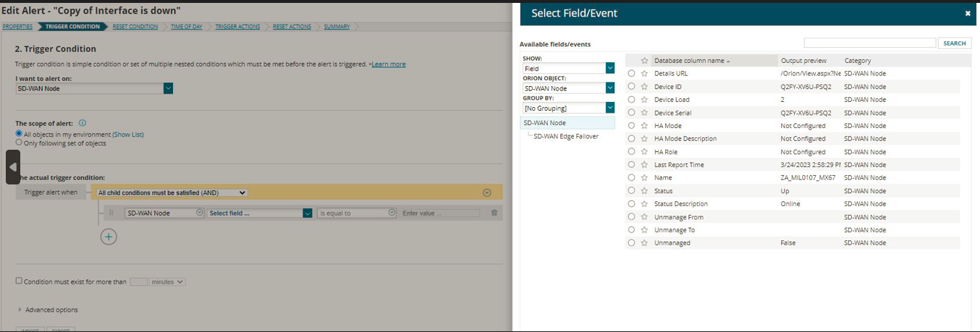Image resolution: width=980 pixels, height=332 pixels.
Task: Click the Output preview column header
Action: coord(803,61)
